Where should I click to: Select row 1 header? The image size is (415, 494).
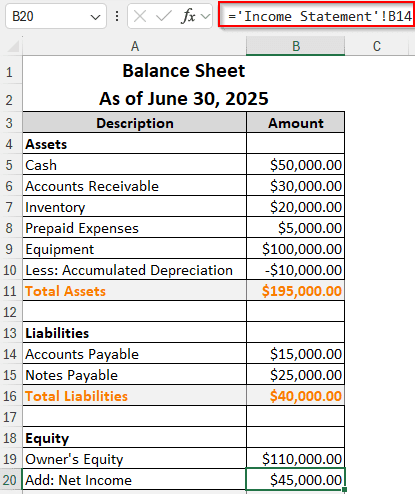tap(9, 71)
